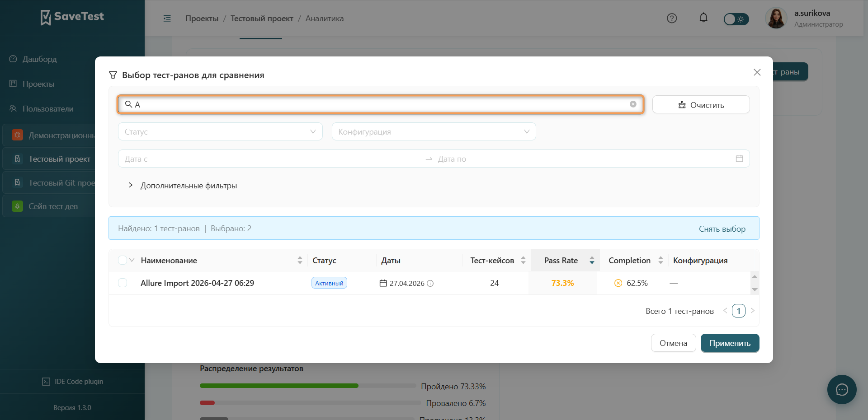Click the completion status icon near 62.5%
Viewport: 868px width, 420px height.
click(618, 283)
